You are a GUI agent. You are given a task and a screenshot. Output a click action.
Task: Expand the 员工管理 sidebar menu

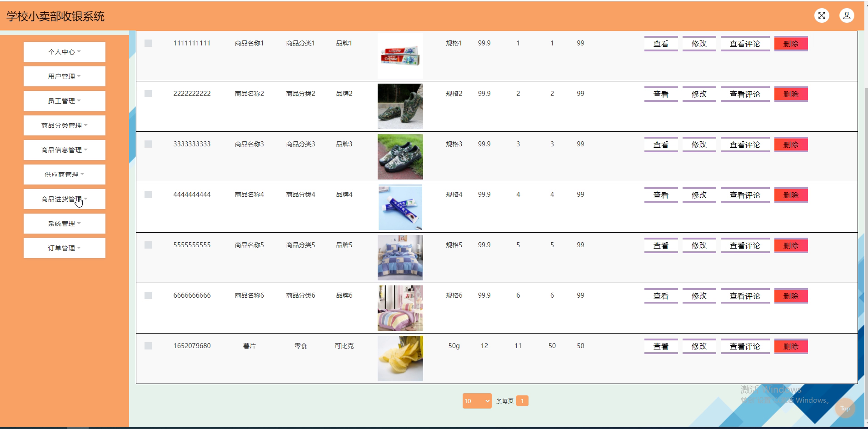65,101
